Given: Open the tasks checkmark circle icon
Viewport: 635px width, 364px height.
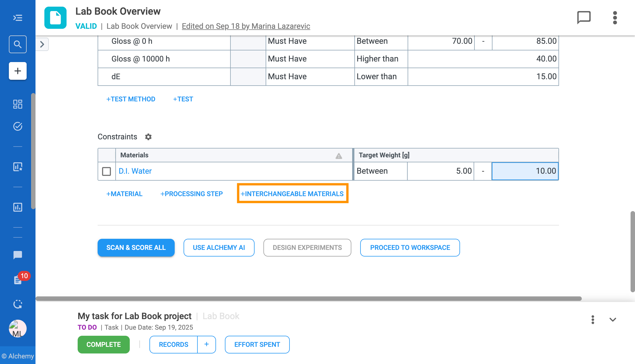Looking at the screenshot, I should 18,126.
